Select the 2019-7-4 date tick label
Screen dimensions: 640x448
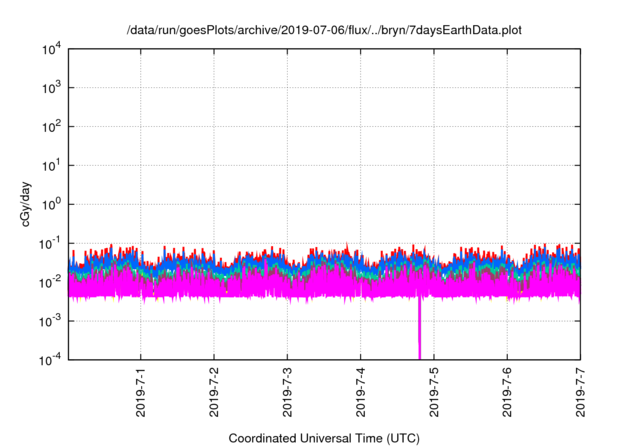coord(360,392)
